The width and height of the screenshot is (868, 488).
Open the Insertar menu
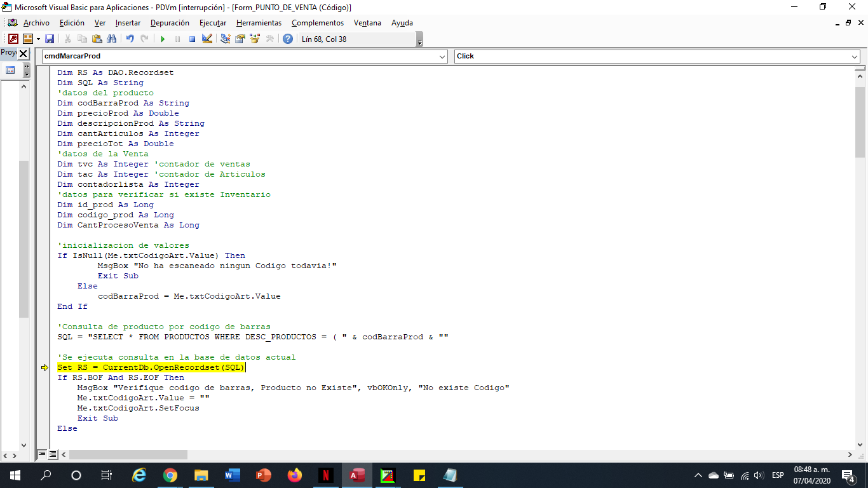pos(128,23)
